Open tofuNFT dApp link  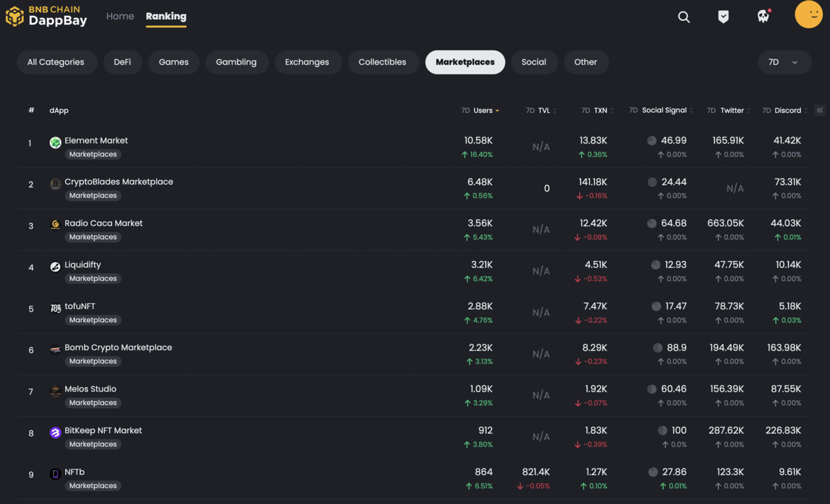80,306
